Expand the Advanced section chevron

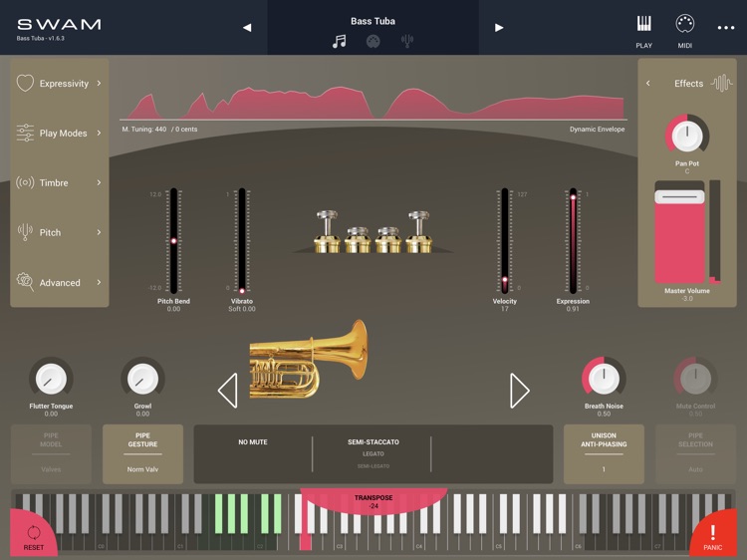(99, 282)
